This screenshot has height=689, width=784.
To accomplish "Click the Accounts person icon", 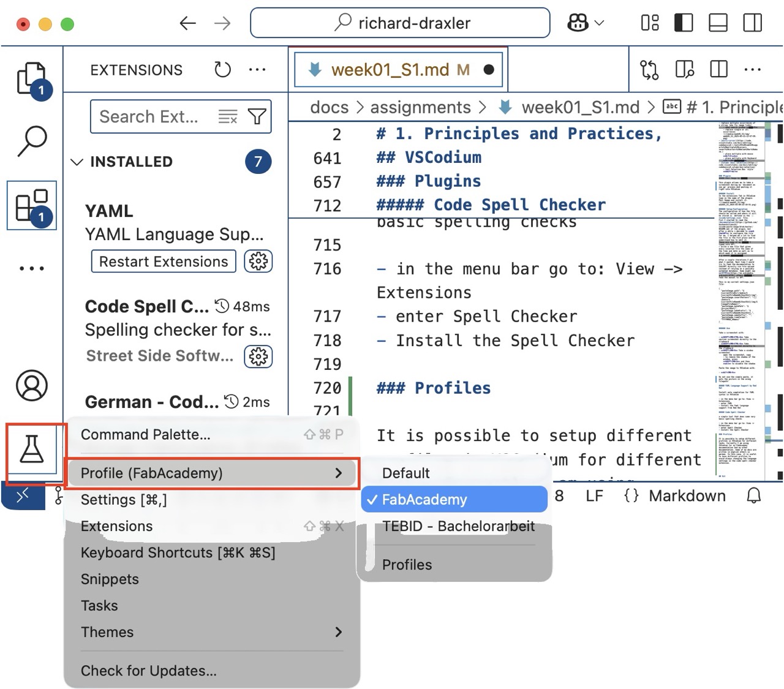I will tap(32, 385).
